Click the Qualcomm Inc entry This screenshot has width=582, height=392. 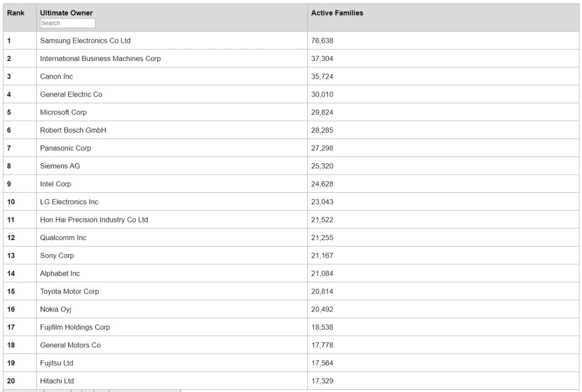(x=63, y=238)
